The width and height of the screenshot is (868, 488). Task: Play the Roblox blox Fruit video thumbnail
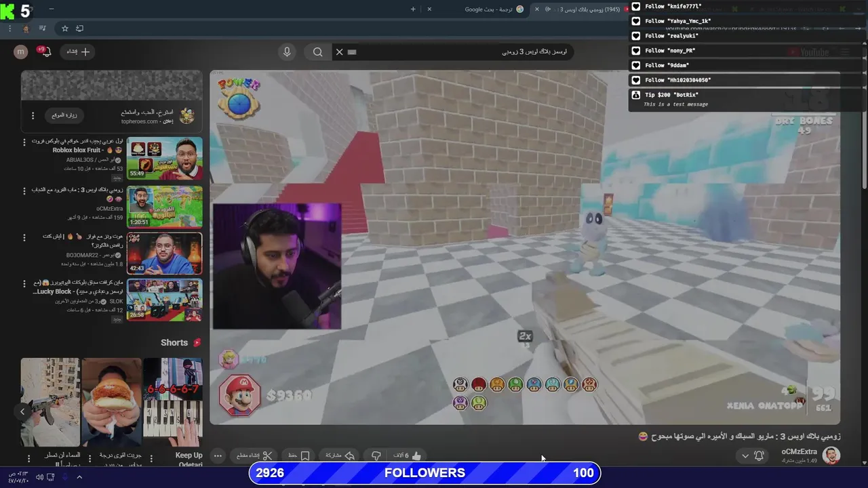(165, 158)
